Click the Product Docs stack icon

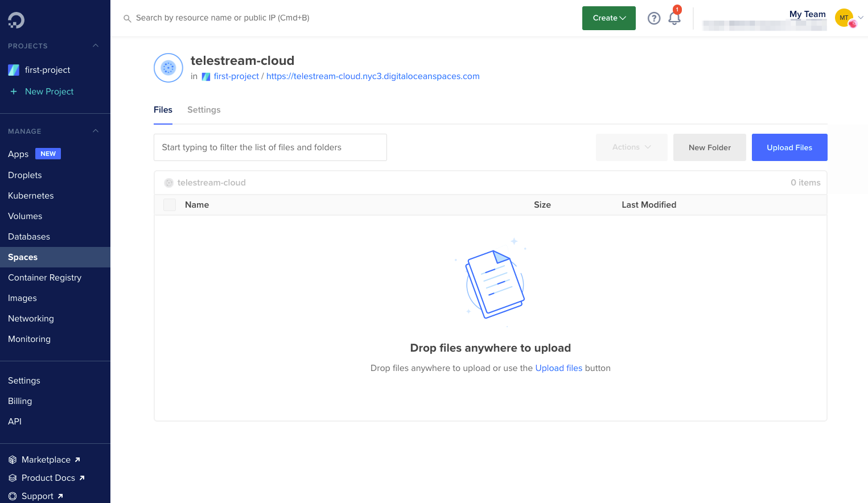click(13, 478)
